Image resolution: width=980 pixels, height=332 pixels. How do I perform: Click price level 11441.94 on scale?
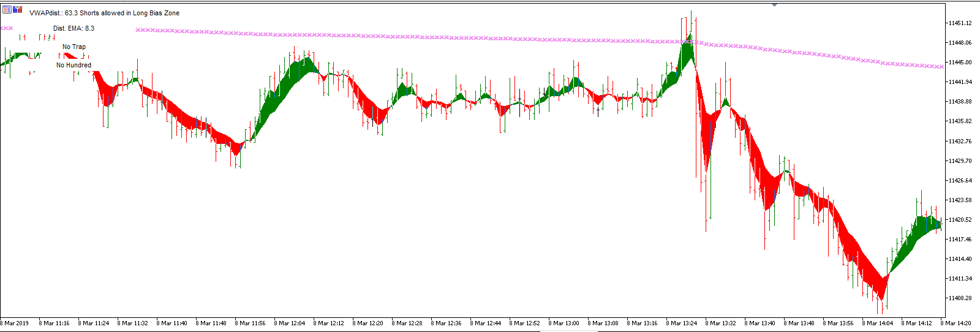960,82
